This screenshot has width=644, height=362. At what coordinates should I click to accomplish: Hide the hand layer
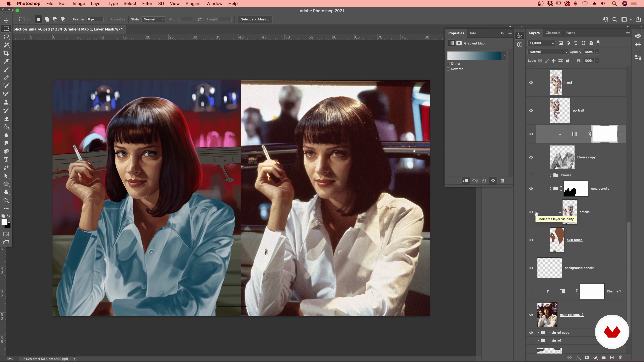531,82
